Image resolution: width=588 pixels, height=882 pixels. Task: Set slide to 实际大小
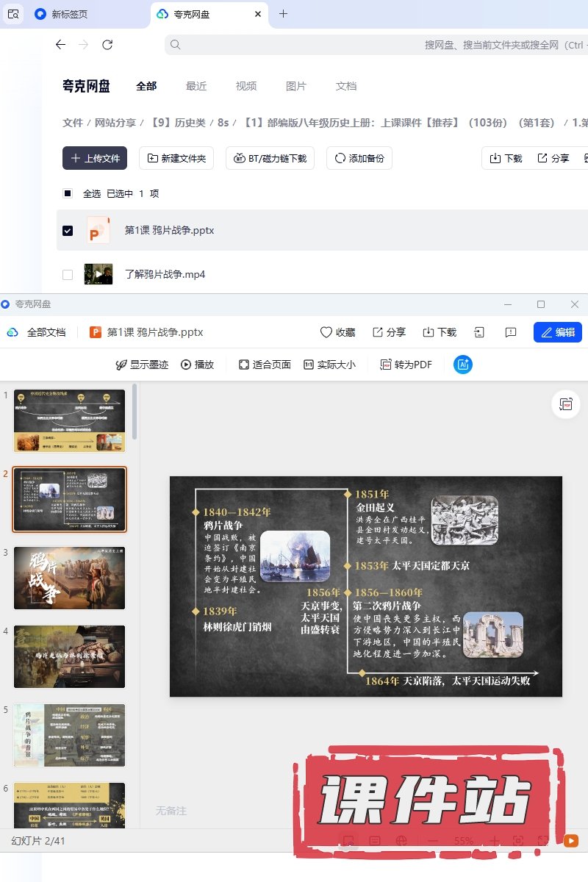(329, 365)
